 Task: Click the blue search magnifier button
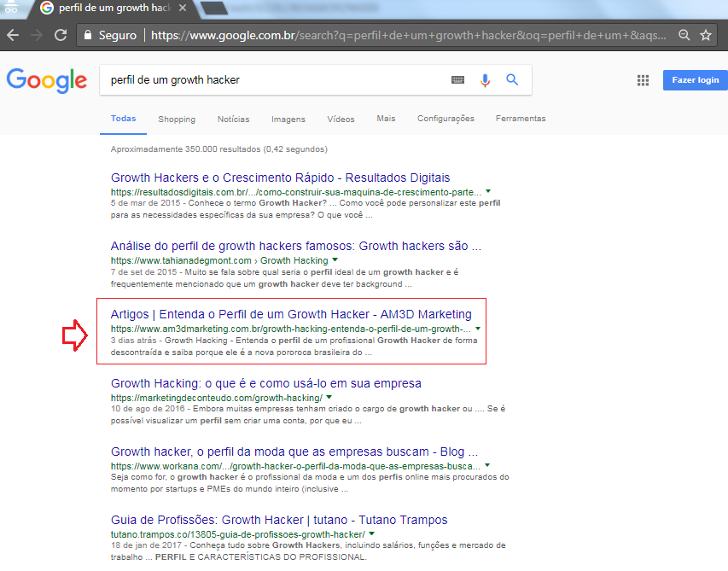coord(512,80)
